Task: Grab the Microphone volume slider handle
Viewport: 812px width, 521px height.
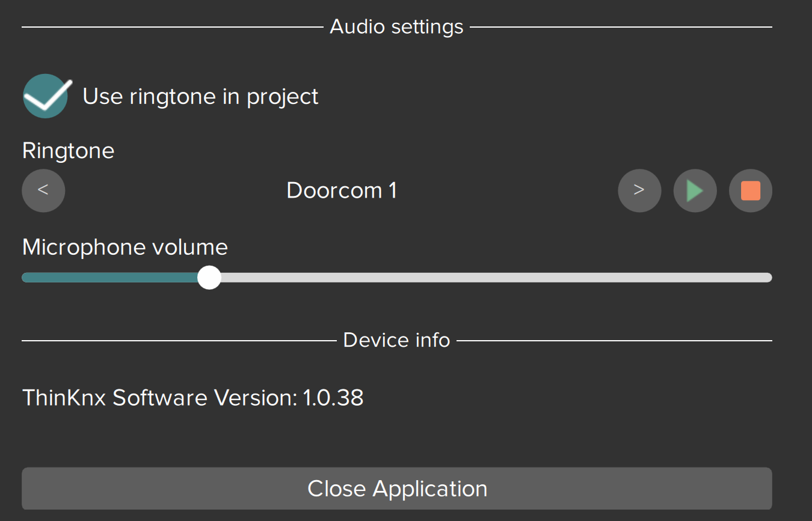Action: [x=209, y=278]
